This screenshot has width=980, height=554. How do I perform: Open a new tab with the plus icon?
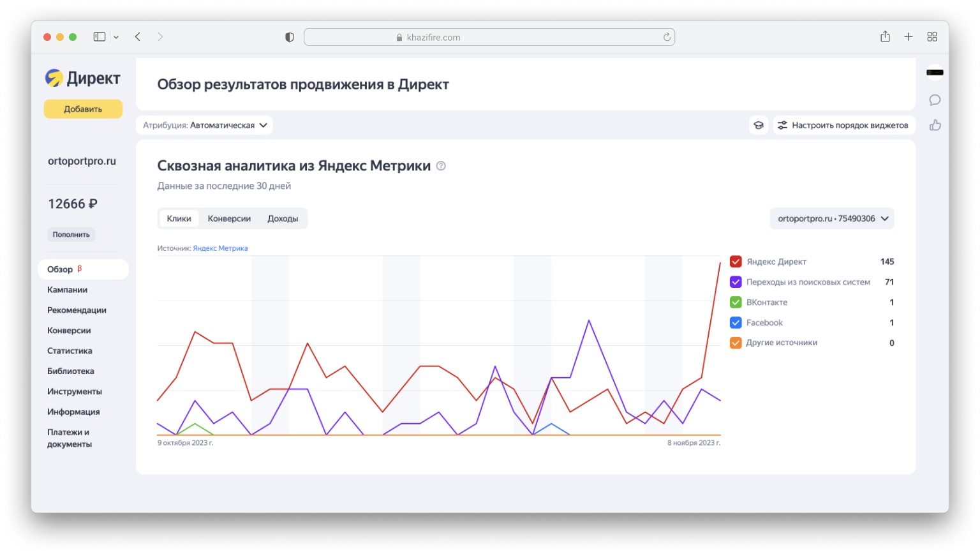pyautogui.click(x=909, y=37)
